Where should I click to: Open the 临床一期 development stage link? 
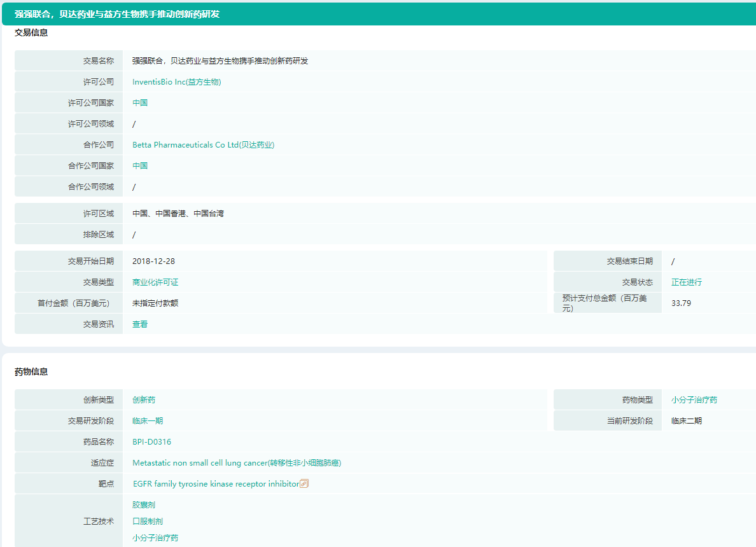pyautogui.click(x=148, y=420)
